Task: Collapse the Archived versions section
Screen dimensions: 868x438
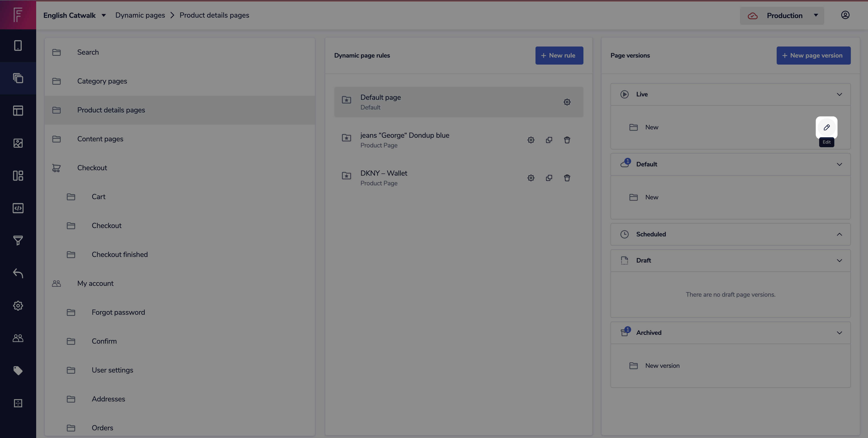Action: (x=839, y=333)
